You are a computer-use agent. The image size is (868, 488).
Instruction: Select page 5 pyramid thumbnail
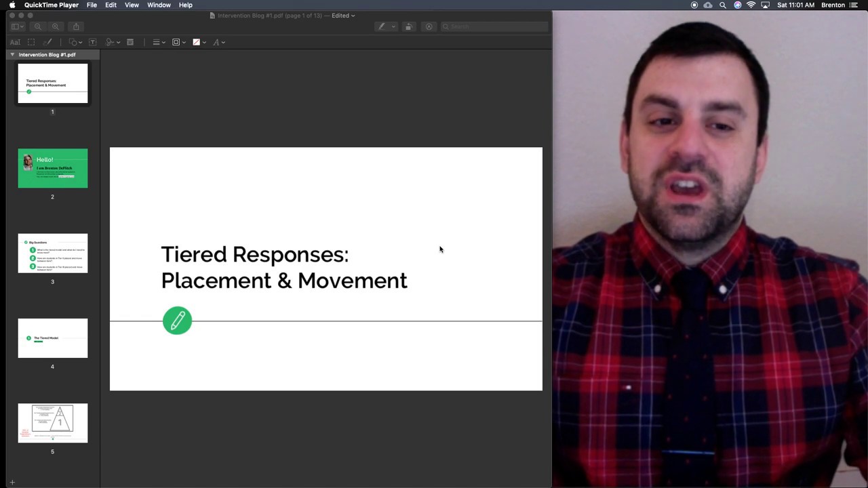click(x=53, y=423)
